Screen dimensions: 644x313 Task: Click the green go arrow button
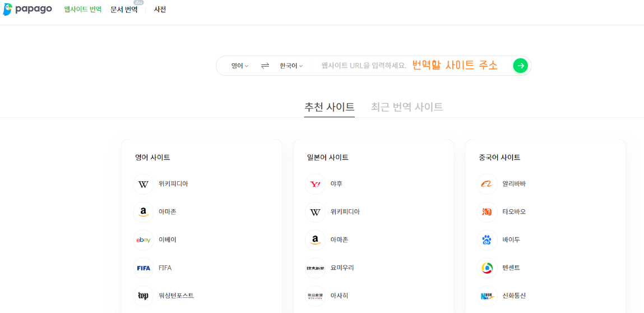[520, 66]
